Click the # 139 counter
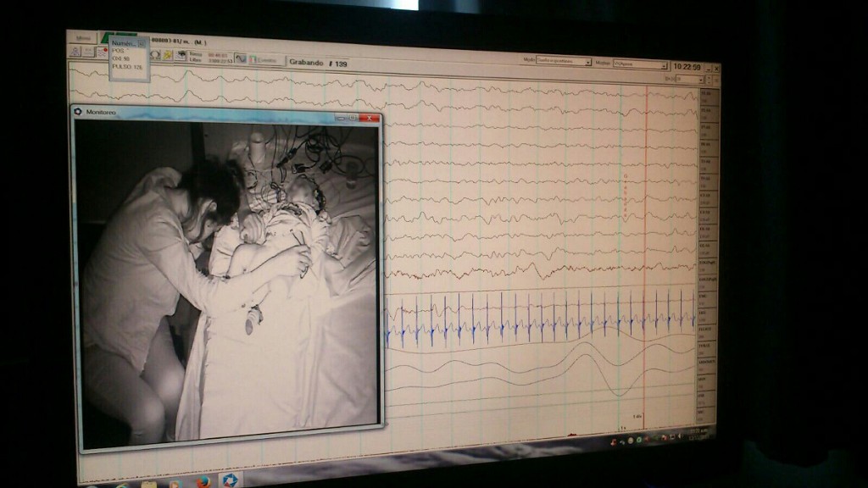Image resolution: width=868 pixels, height=488 pixels. point(338,64)
